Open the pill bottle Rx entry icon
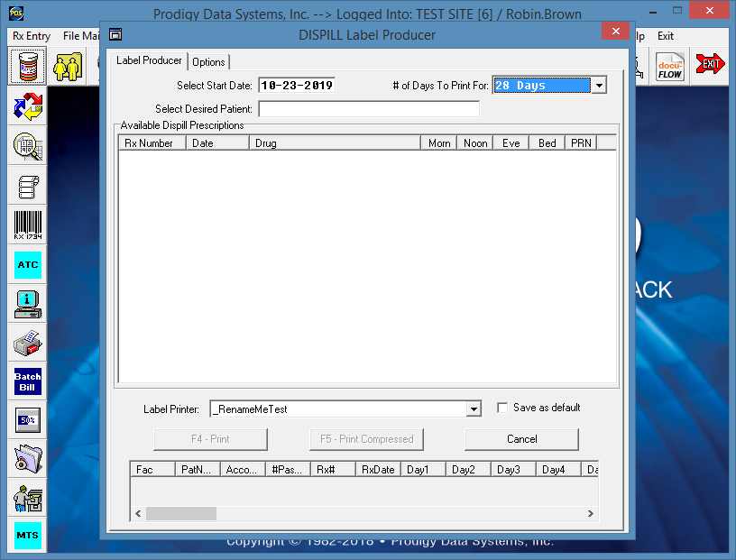 [x=28, y=66]
